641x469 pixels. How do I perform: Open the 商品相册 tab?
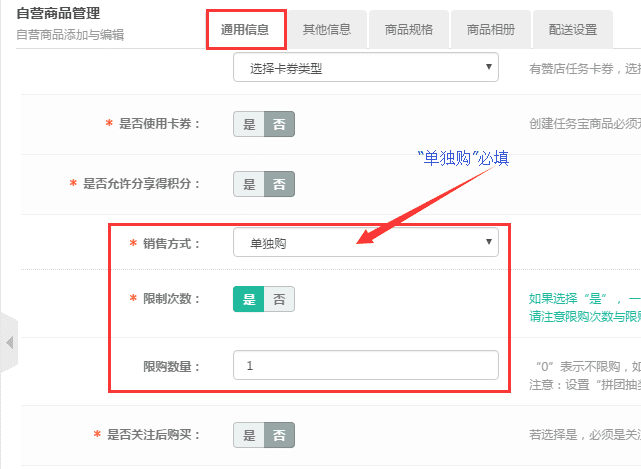click(491, 29)
